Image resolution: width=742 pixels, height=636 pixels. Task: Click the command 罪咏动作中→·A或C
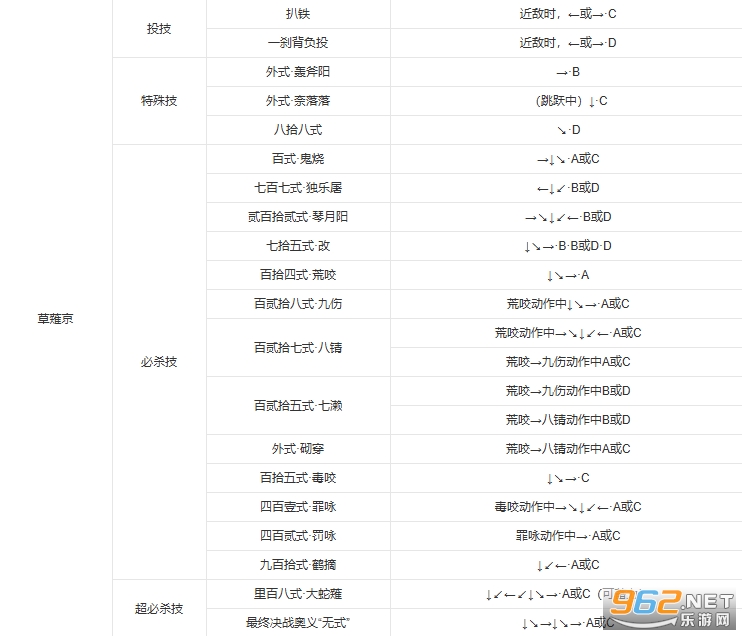(568, 535)
